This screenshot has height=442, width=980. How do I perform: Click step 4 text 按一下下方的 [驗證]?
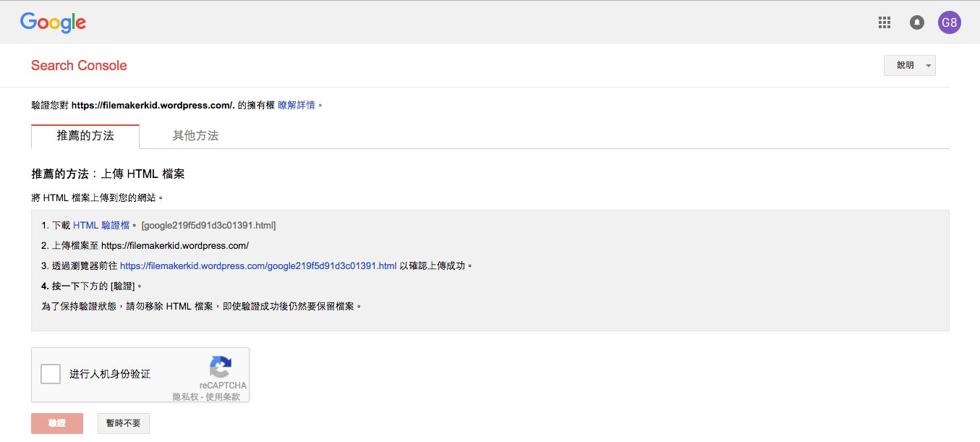tap(97, 286)
